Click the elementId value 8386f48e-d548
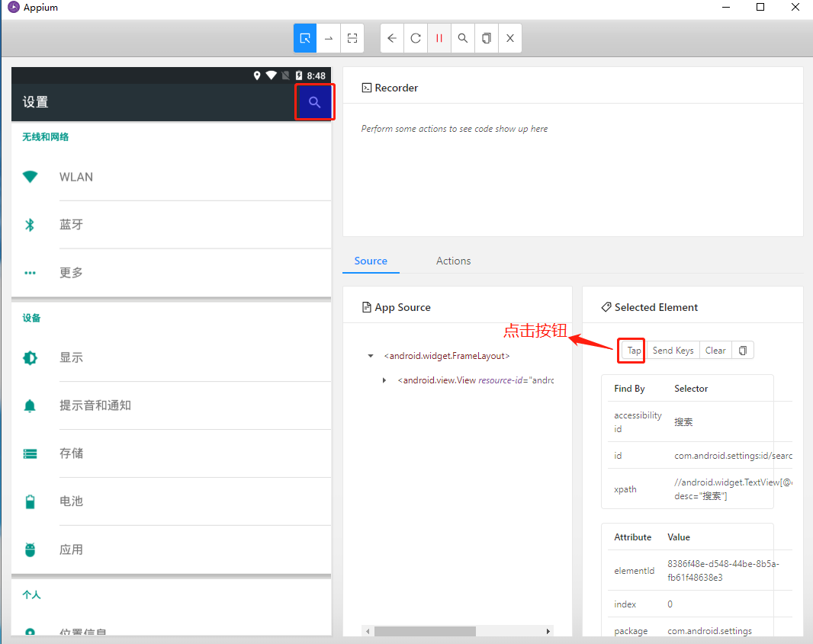 pos(723,570)
